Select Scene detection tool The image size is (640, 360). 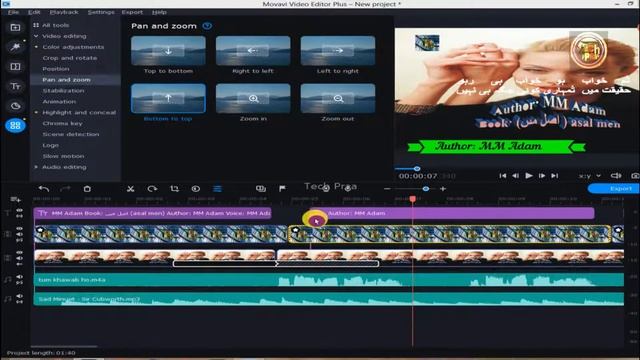[71, 134]
